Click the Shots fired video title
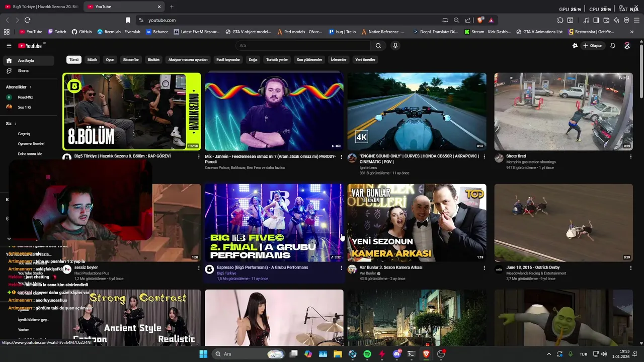 point(516,156)
